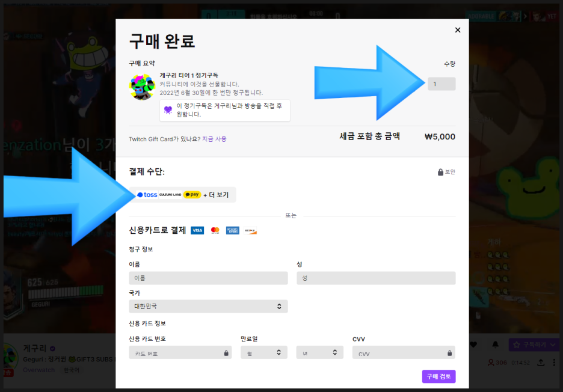Click the share icon under the stream
563x392 pixels.
[x=541, y=363]
